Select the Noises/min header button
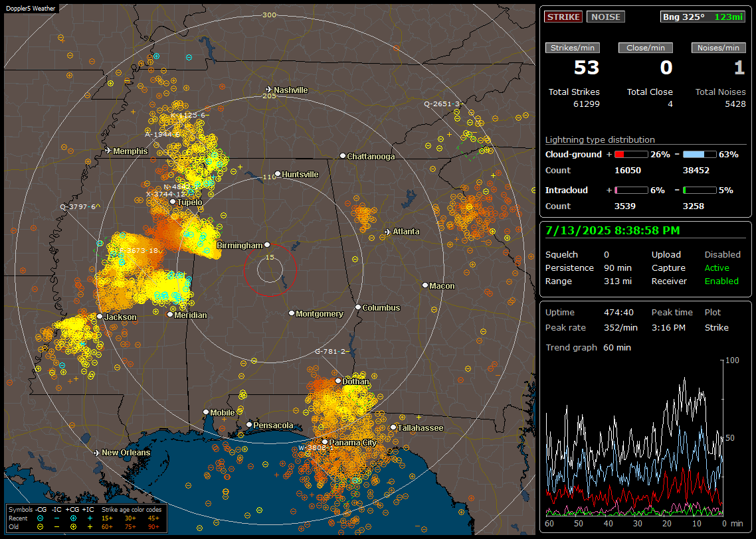The height and width of the screenshot is (539, 756). coord(718,48)
